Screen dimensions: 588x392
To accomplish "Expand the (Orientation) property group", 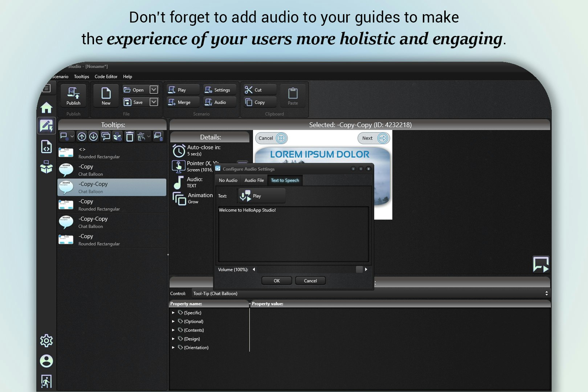I will tap(173, 347).
